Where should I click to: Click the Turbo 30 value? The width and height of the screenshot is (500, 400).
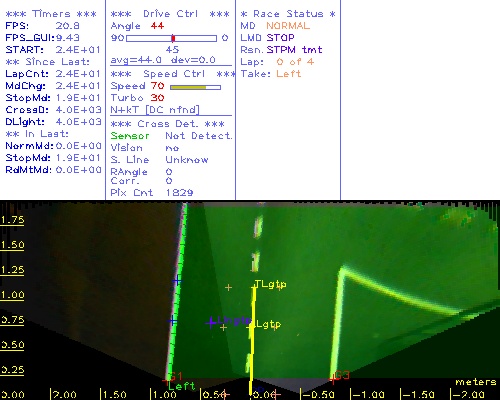pos(137,98)
